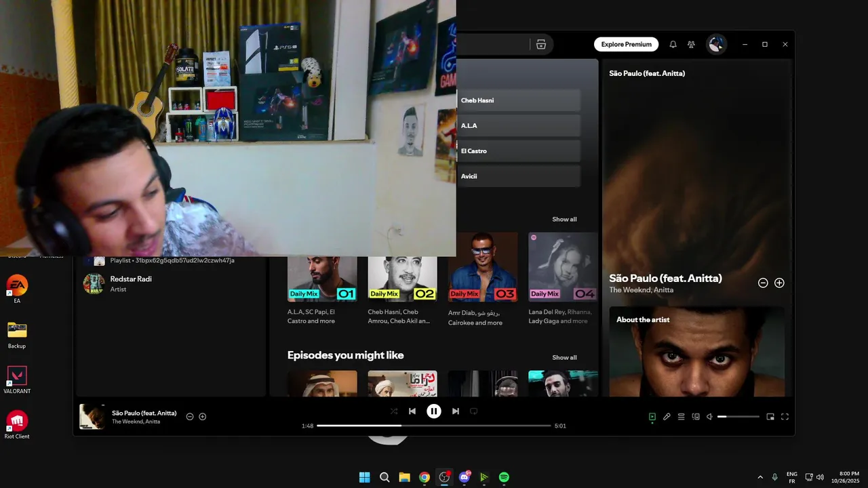
Task: Open lyrics with the microphone icon
Action: point(667,417)
